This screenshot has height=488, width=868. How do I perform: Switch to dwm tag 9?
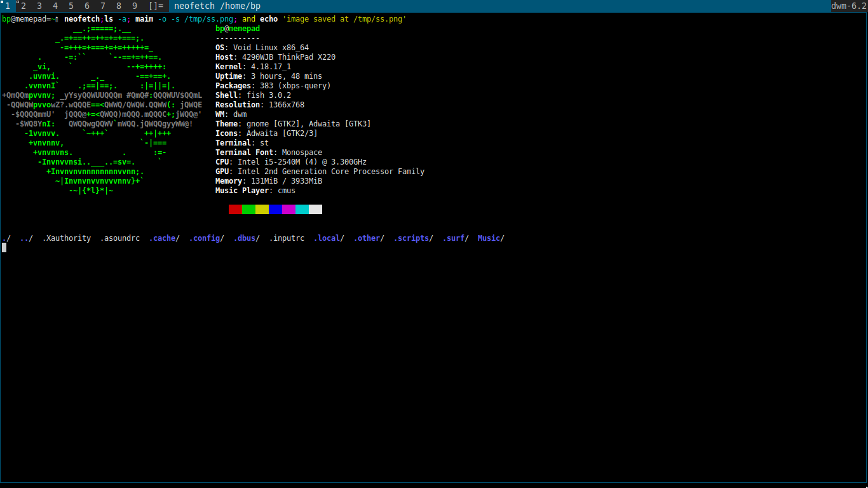point(135,6)
